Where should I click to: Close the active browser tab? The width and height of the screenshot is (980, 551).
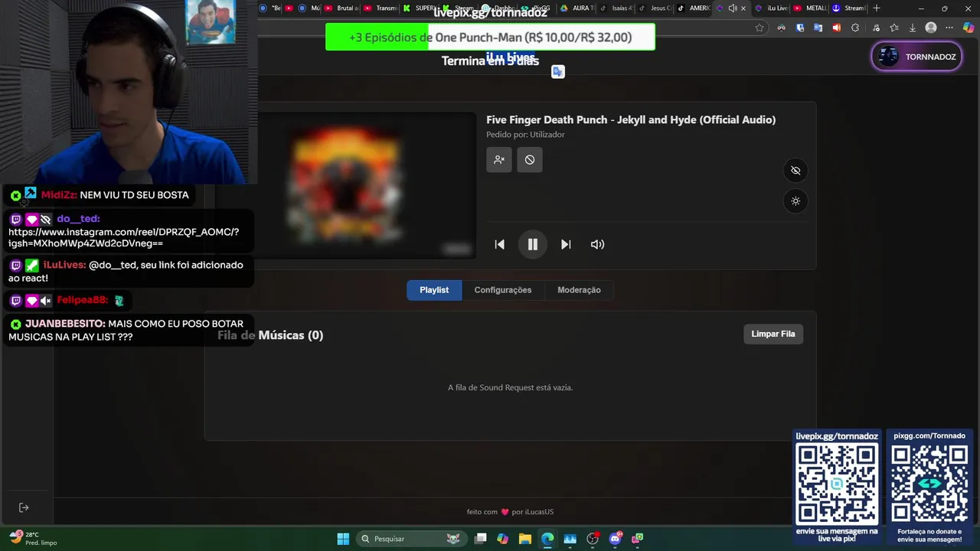[x=743, y=8]
